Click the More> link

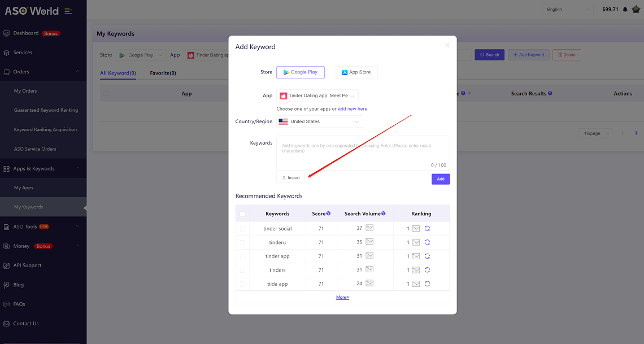pos(342,297)
